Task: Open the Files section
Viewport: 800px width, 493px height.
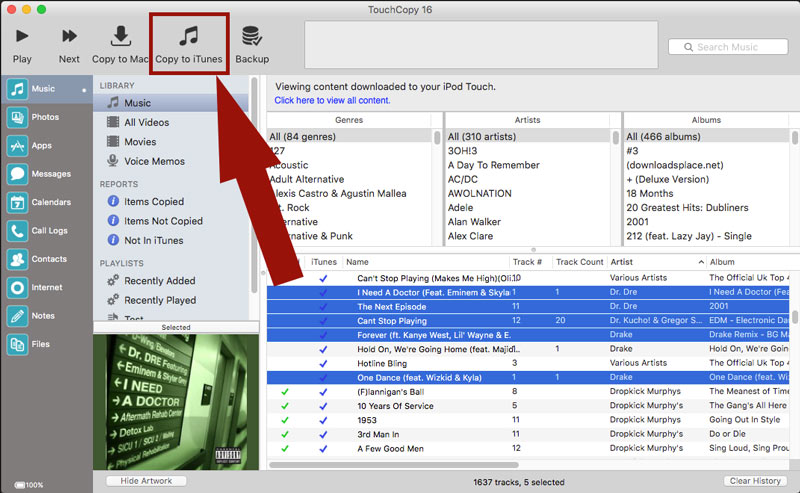Action: (46, 344)
